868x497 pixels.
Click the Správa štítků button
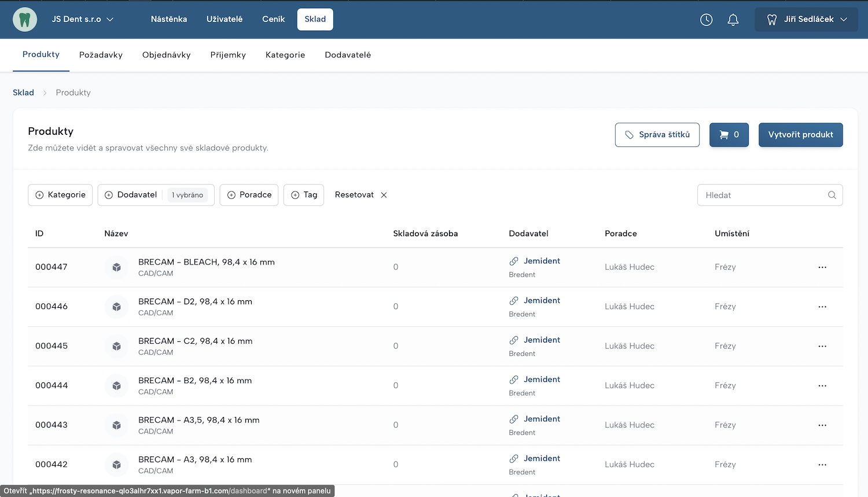point(657,135)
